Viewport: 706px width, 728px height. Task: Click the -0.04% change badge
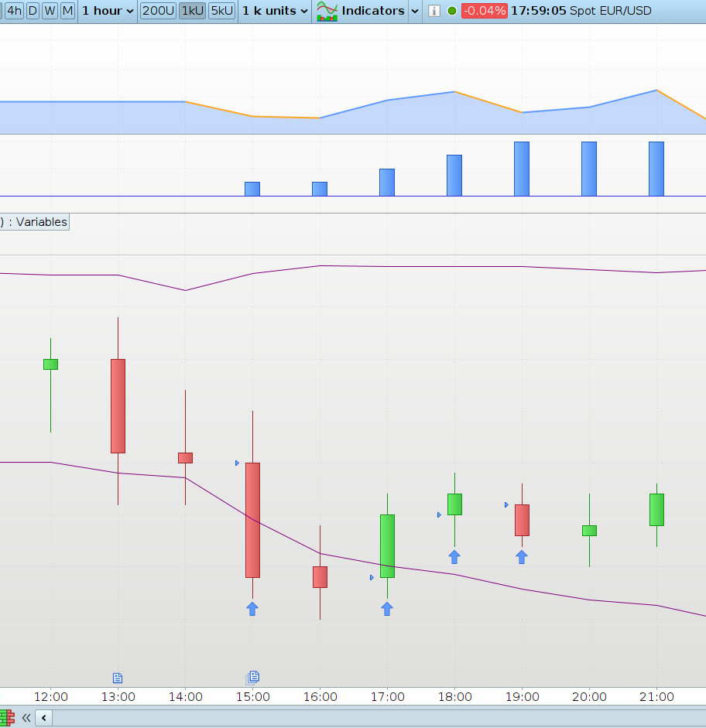click(484, 11)
